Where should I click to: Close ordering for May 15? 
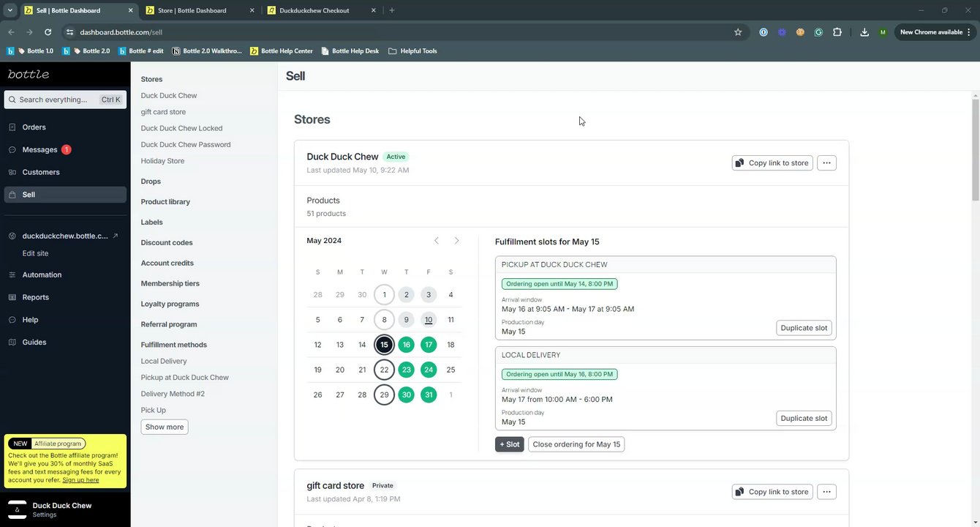pos(576,444)
